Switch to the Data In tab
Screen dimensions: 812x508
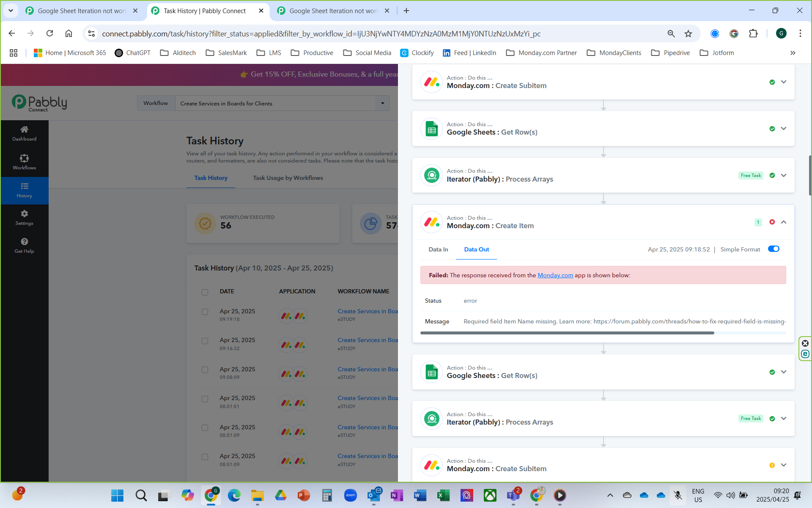click(x=438, y=249)
